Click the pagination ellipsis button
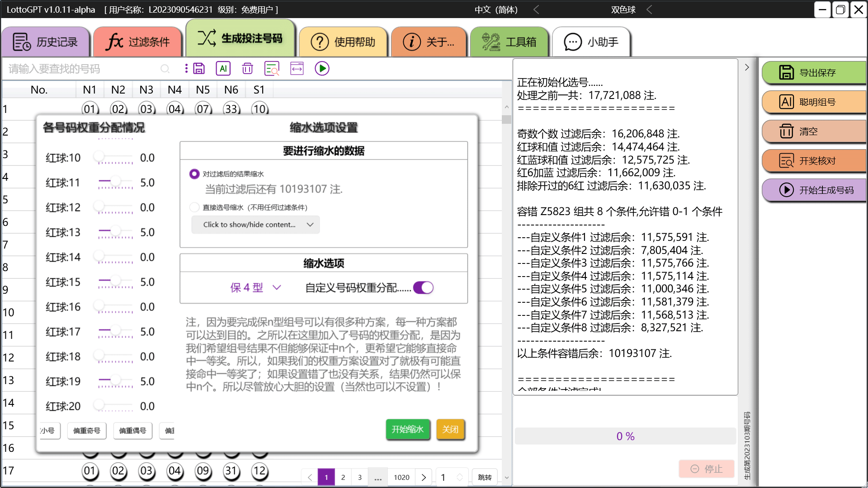The width and height of the screenshot is (868, 488). (378, 477)
